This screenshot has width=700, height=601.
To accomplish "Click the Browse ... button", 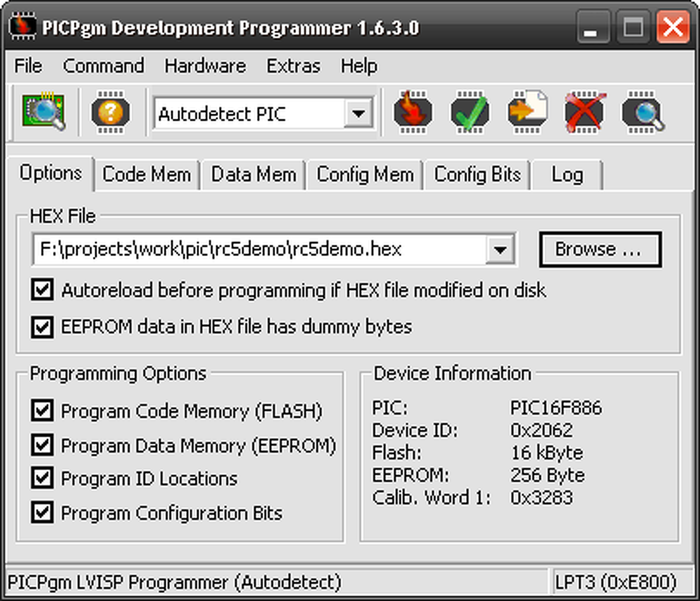I will point(600,250).
